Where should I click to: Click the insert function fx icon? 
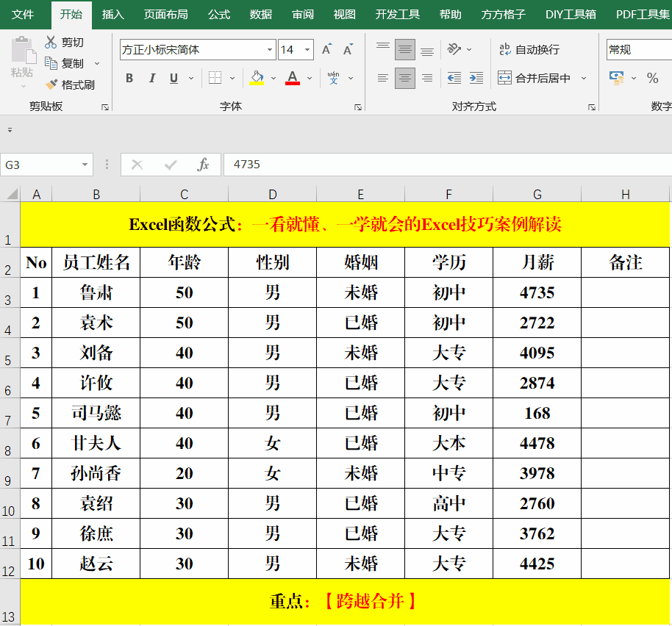(203, 165)
